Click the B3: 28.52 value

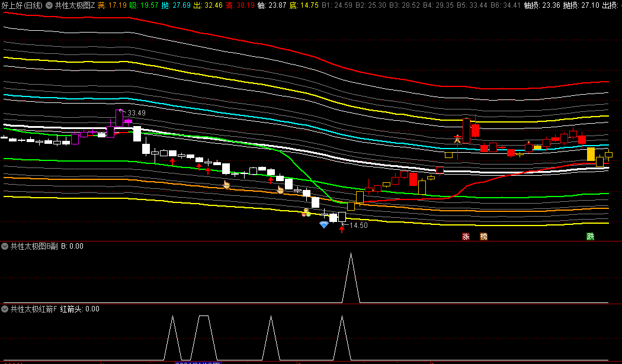click(405, 5)
